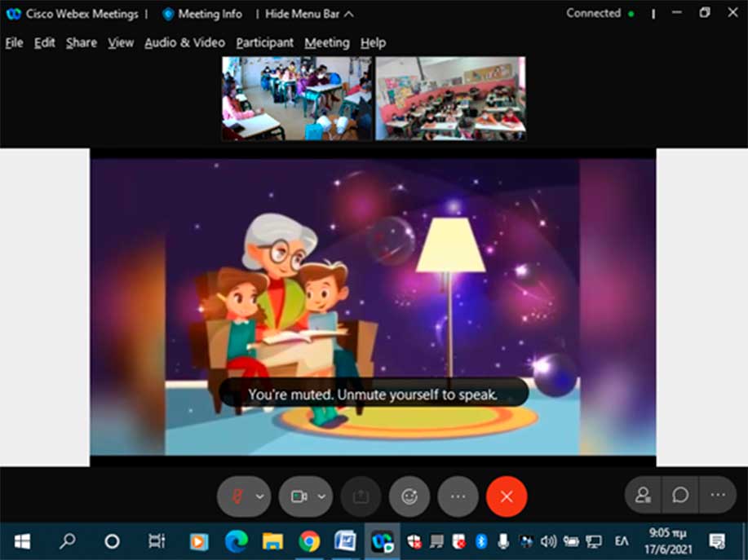748x560 pixels.
Task: Open the Participant menu
Action: (265, 43)
